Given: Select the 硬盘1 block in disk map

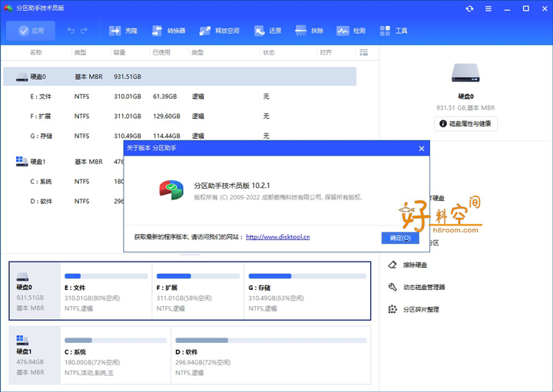Looking at the screenshot, I should [x=35, y=355].
